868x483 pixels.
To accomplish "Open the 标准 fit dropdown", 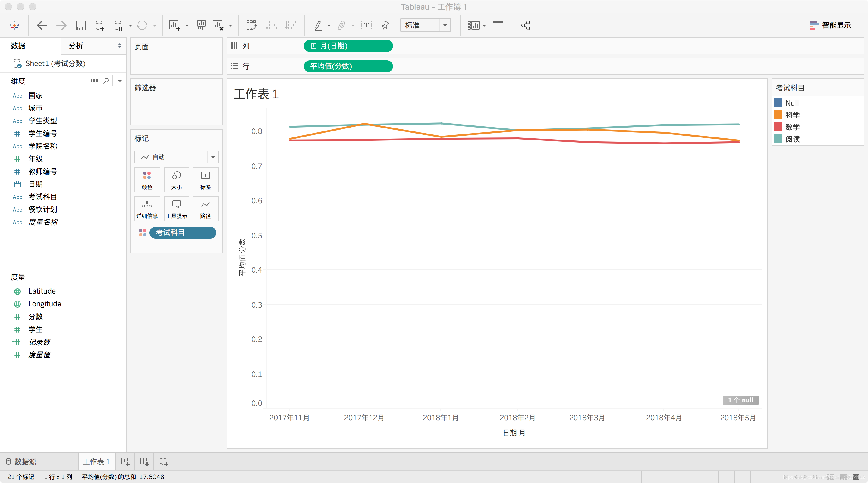I will pyautogui.click(x=445, y=25).
